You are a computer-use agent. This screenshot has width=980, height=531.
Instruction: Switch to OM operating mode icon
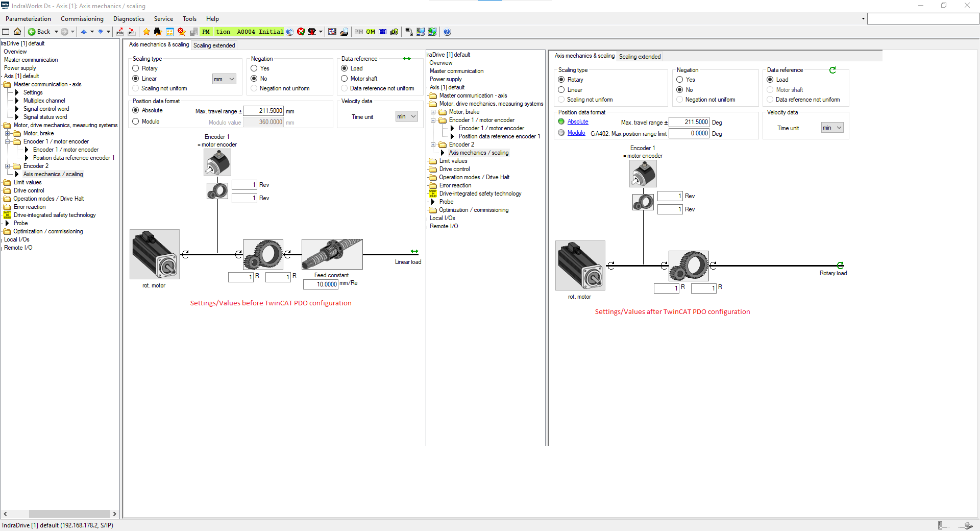tap(371, 32)
